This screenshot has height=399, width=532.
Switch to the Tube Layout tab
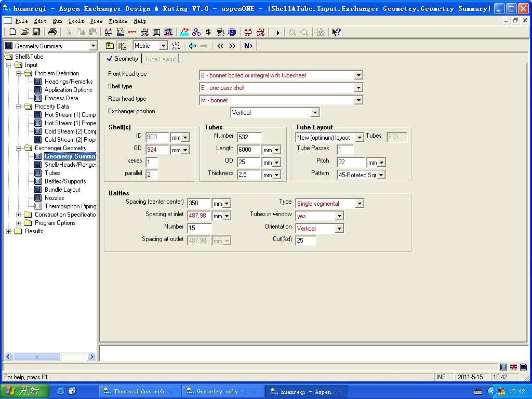(x=160, y=59)
